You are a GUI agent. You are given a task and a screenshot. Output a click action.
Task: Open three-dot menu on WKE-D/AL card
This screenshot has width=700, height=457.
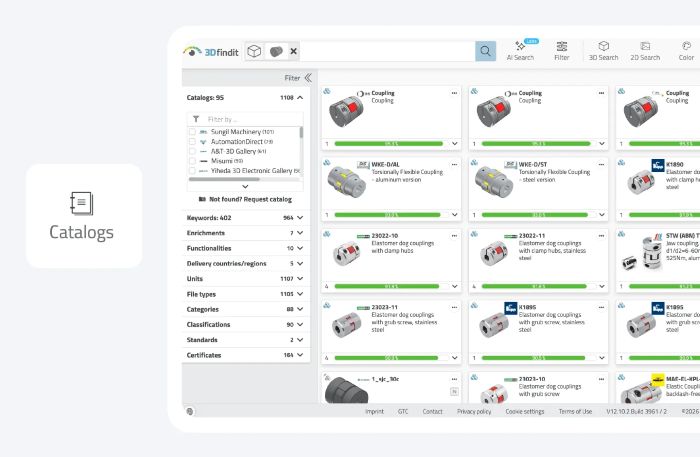pyautogui.click(x=455, y=162)
